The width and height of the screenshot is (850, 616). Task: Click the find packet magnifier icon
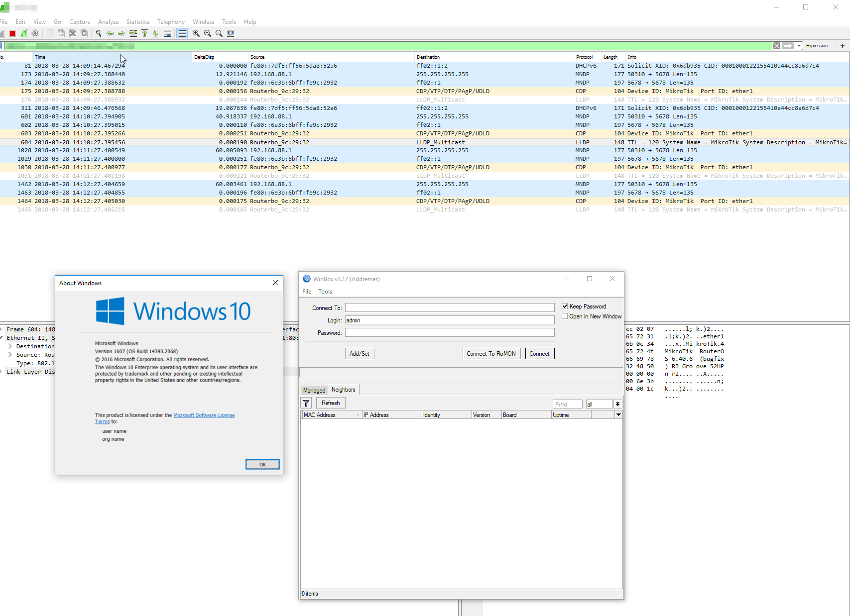click(x=98, y=33)
